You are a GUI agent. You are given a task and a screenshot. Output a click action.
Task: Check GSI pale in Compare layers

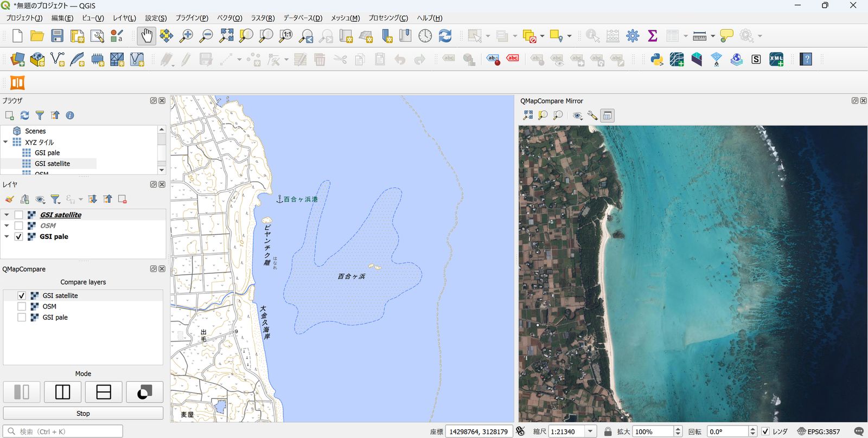tap(22, 317)
